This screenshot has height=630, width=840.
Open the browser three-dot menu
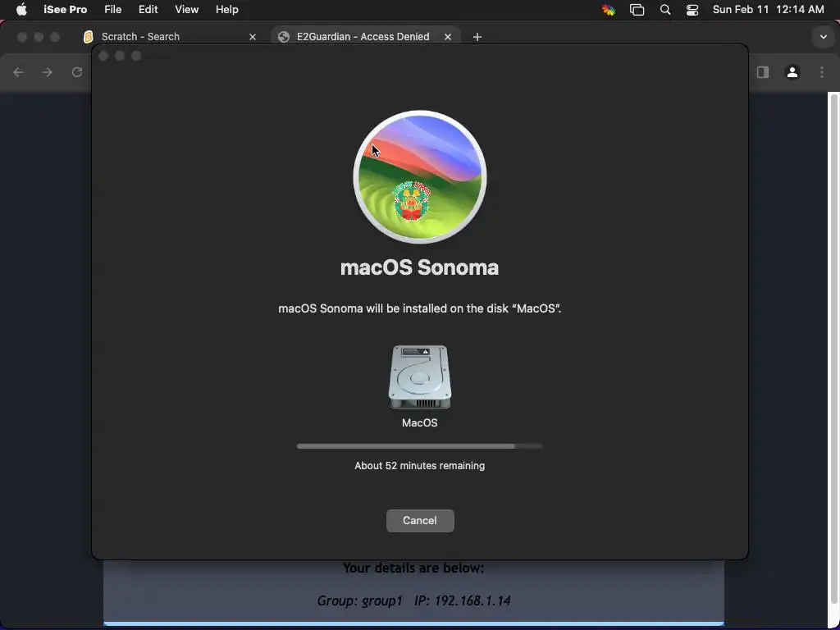[822, 72]
